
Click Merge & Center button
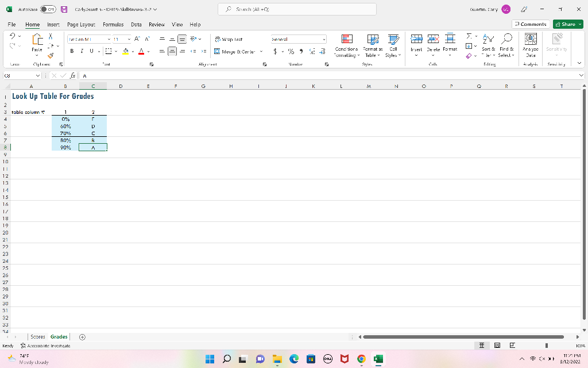[235, 51]
